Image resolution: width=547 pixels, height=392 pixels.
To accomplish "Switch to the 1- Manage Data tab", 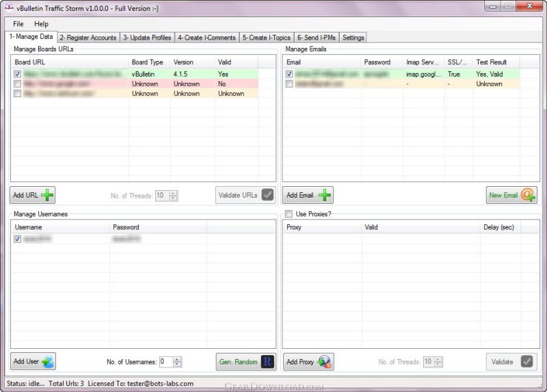I will pos(31,37).
